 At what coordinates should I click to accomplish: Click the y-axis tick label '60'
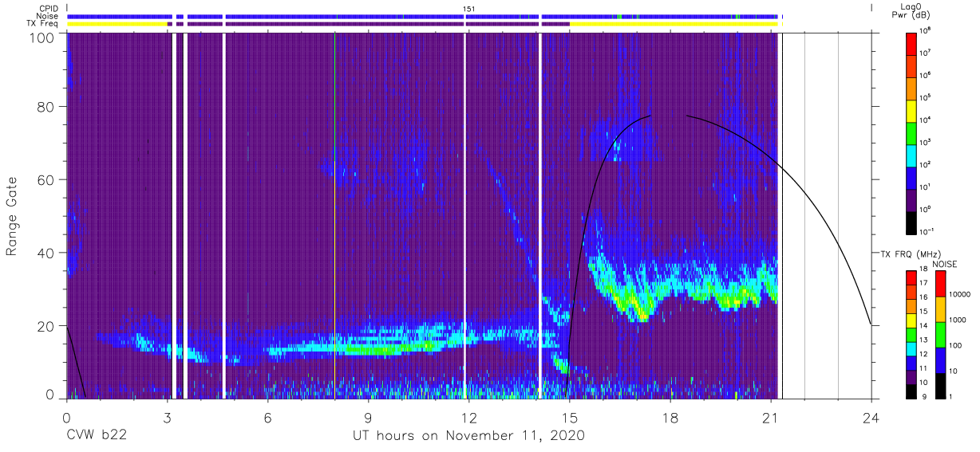(x=47, y=180)
